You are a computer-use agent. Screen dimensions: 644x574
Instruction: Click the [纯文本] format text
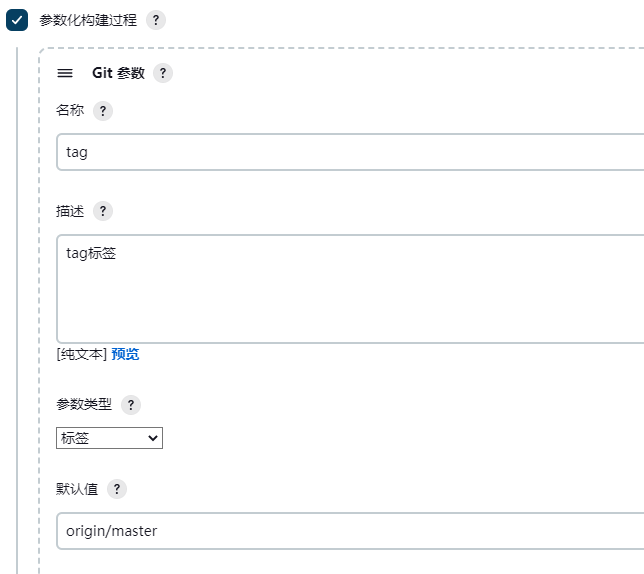pyautogui.click(x=82, y=354)
